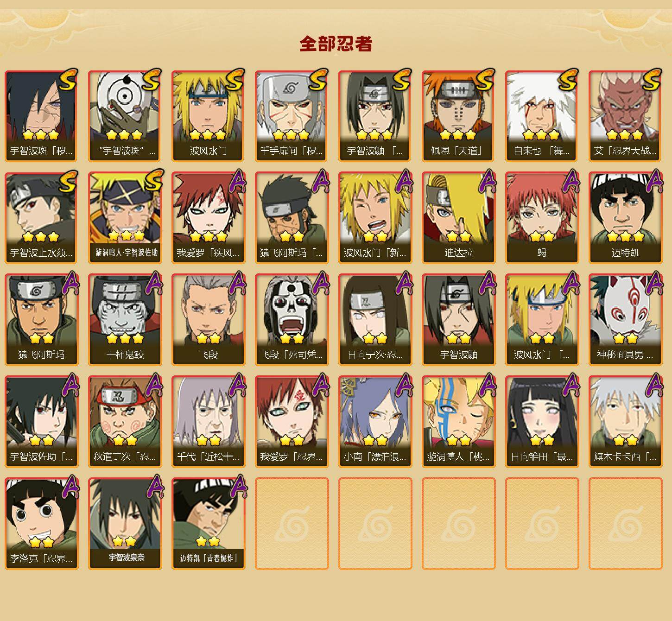672x621 pixels.
Task: Click the S rank badge on 自来也 card
Action: (568, 80)
